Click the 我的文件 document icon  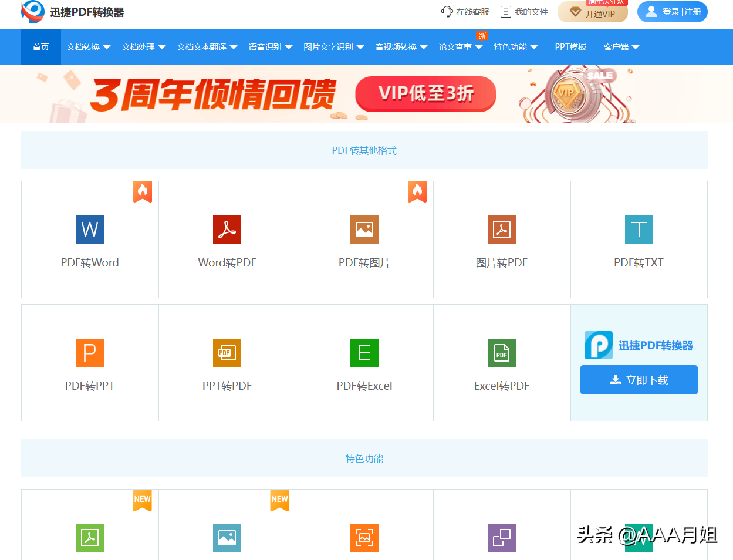[506, 12]
